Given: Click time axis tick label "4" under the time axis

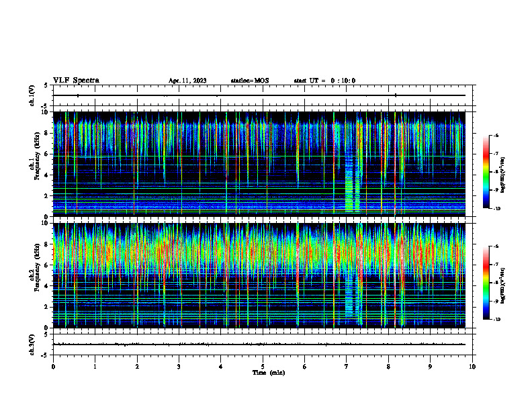Looking at the screenshot, I should tap(221, 367).
